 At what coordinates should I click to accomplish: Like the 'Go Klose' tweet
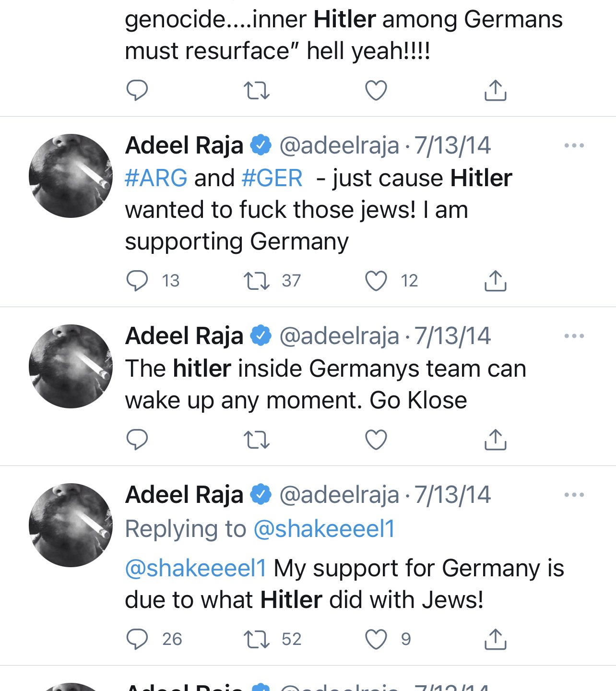(x=376, y=439)
